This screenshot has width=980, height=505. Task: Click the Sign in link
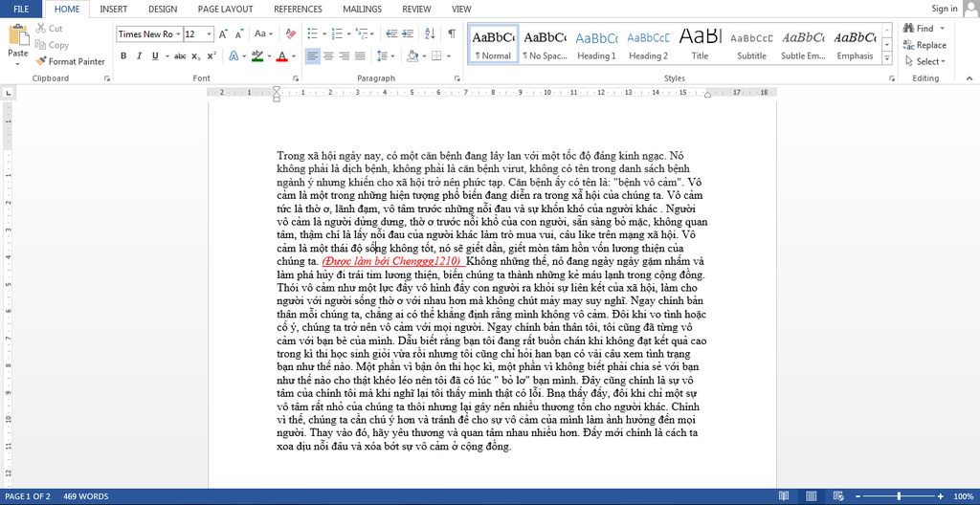point(944,9)
